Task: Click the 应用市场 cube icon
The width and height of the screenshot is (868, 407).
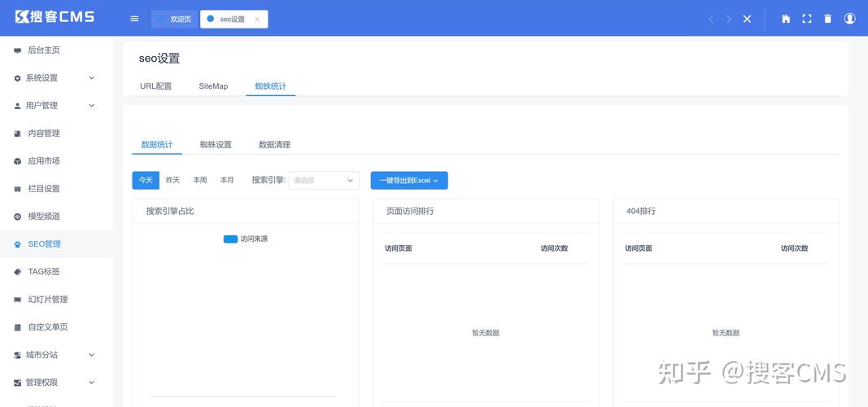Action: click(x=17, y=161)
